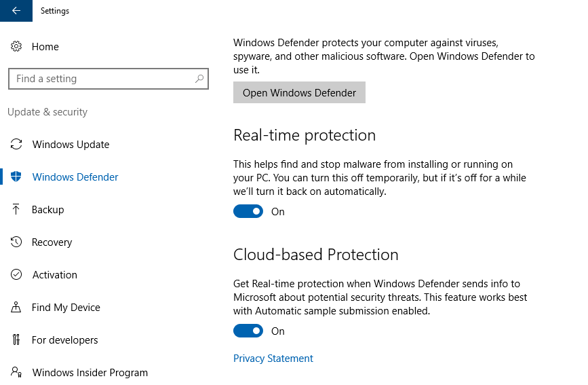Click the Activation checkmark circle icon

pyautogui.click(x=16, y=274)
